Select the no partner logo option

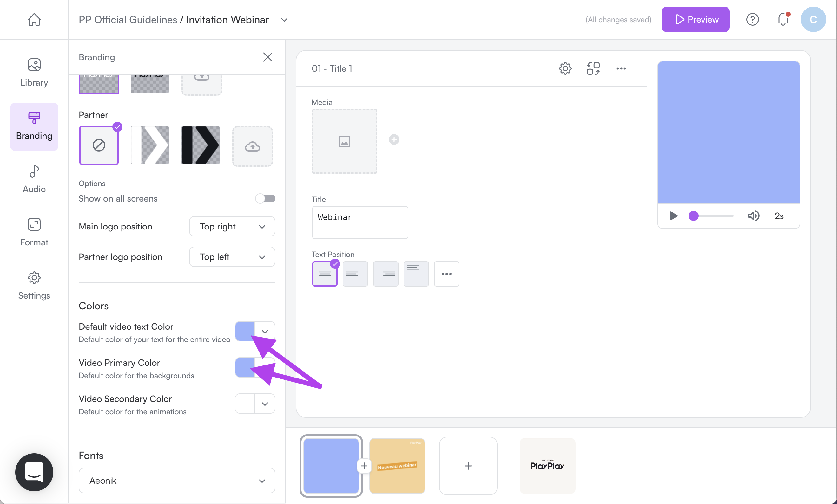99,145
